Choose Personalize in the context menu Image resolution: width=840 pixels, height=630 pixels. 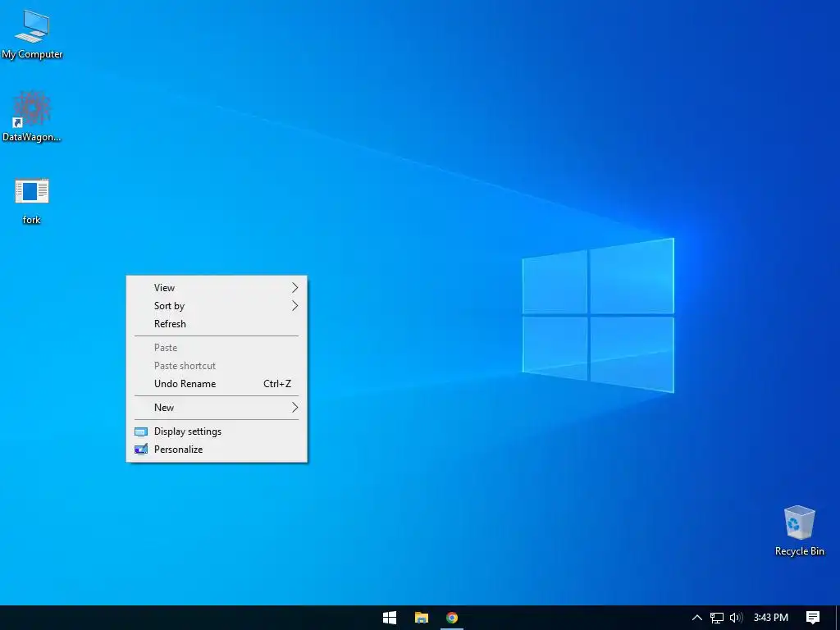click(x=217, y=450)
